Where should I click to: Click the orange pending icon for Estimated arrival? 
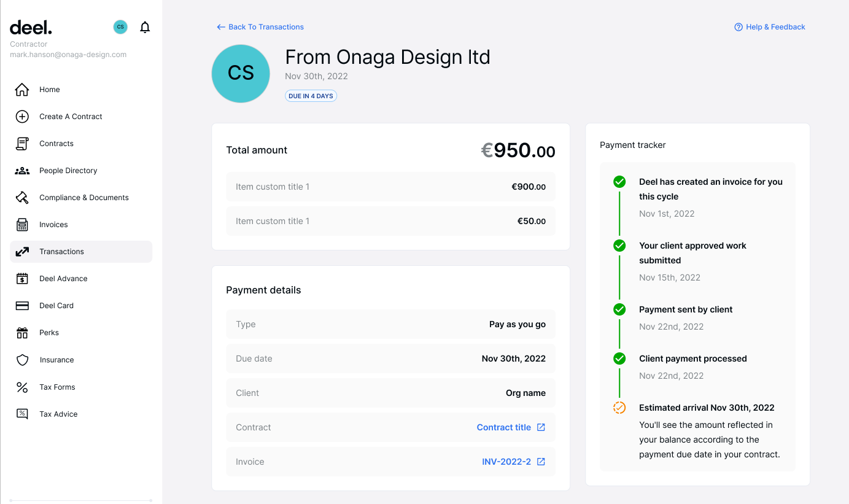(x=619, y=408)
